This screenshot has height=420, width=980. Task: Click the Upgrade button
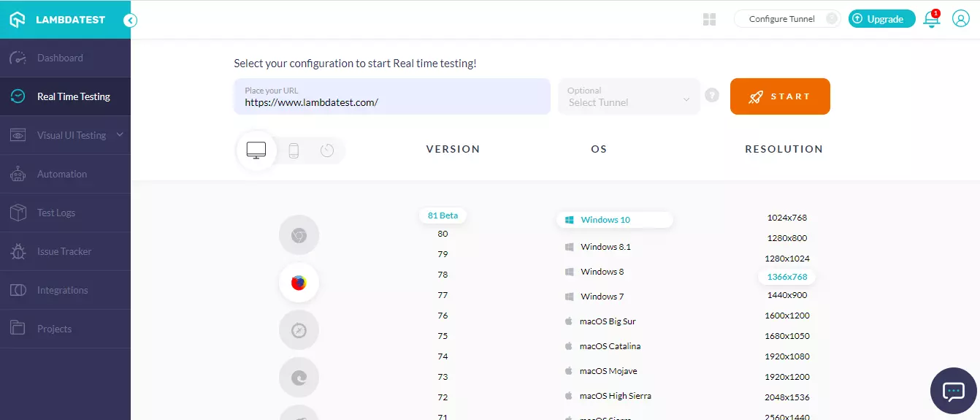(x=882, y=19)
